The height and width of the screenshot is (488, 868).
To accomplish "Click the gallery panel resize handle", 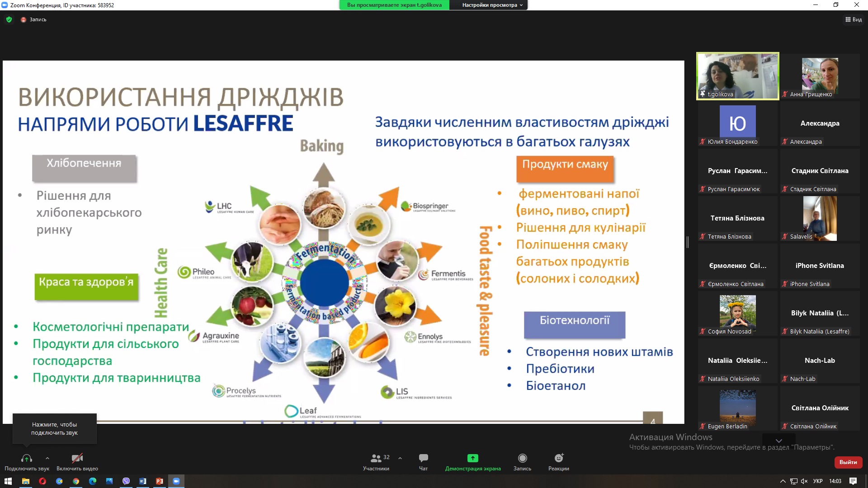I will click(x=688, y=242).
